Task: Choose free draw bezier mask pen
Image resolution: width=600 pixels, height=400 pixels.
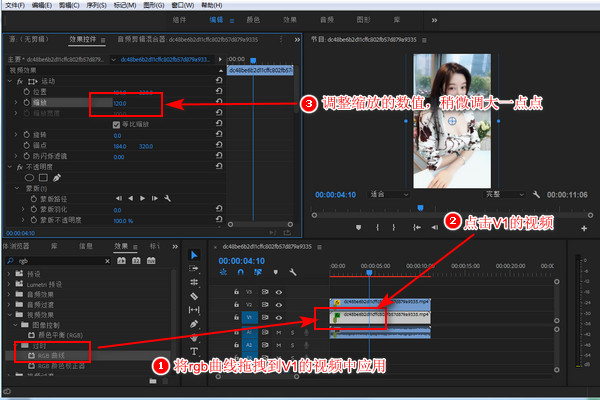Action: click(57, 178)
